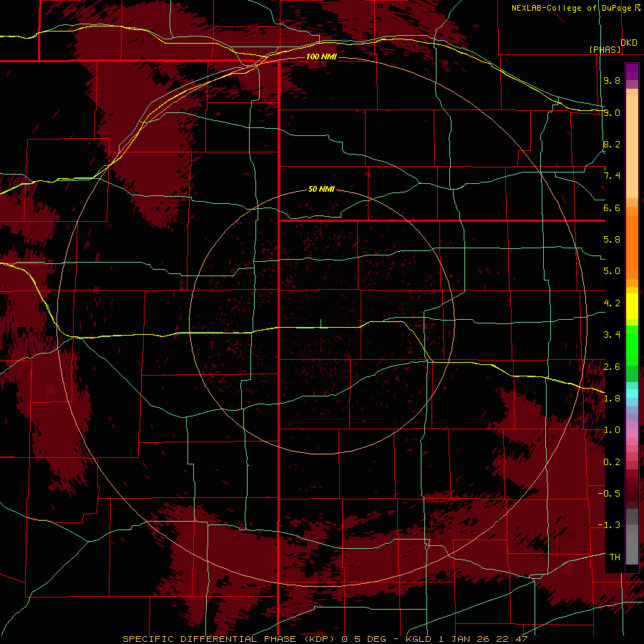The width and height of the screenshot is (644, 644).
Task: Click the 1.8 value on color scale
Action: pos(612,399)
